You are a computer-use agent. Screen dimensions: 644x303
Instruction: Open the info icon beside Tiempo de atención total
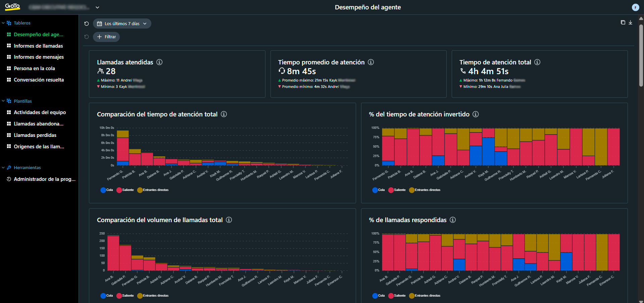pos(537,62)
